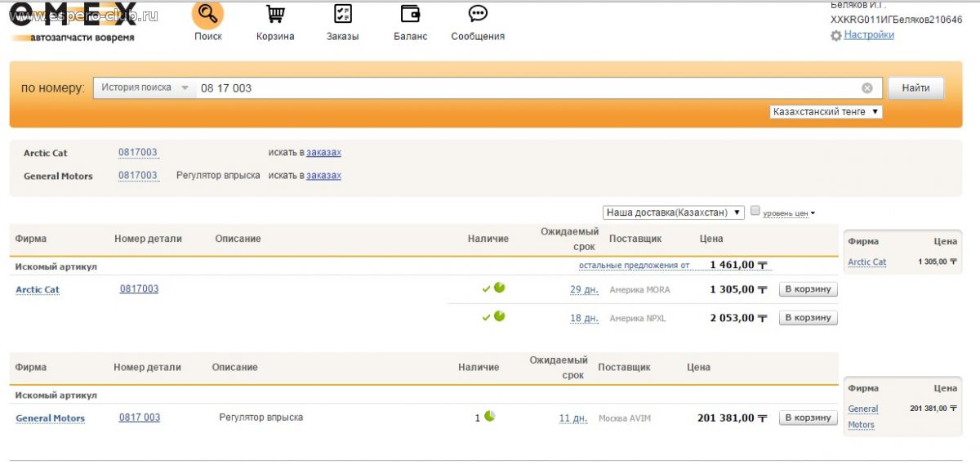Open General Motors link in right price sidebar
The height and width of the screenshot is (465, 980).
tap(862, 417)
